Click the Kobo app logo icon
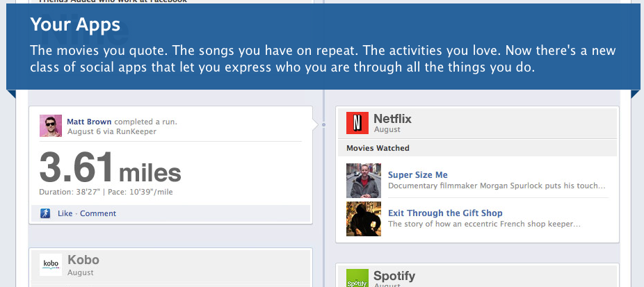 (x=51, y=264)
